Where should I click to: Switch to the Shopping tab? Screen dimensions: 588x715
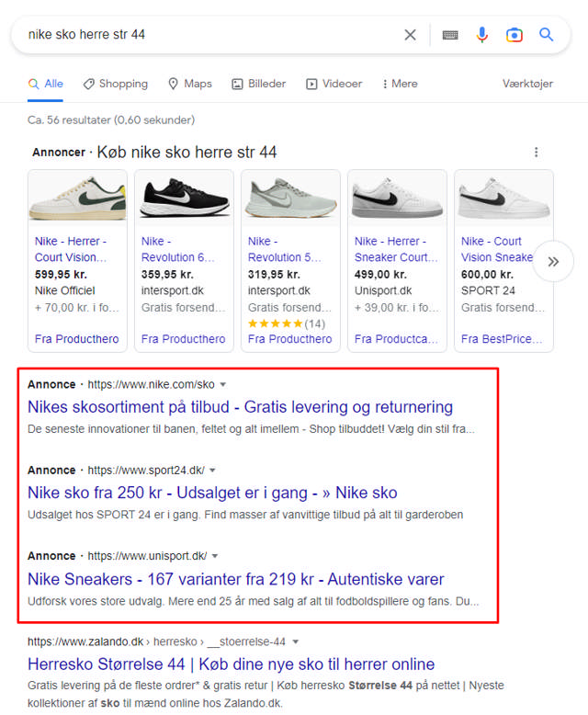click(x=116, y=84)
